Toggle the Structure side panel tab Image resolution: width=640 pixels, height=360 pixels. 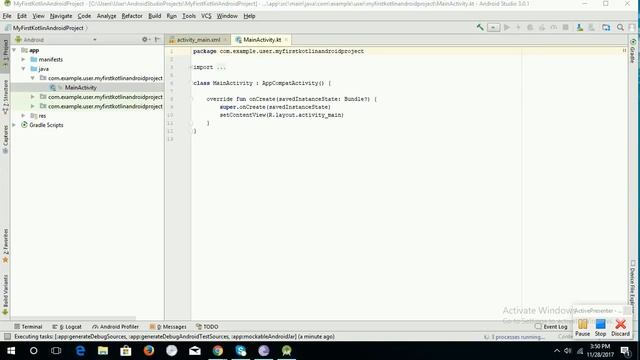point(5,97)
